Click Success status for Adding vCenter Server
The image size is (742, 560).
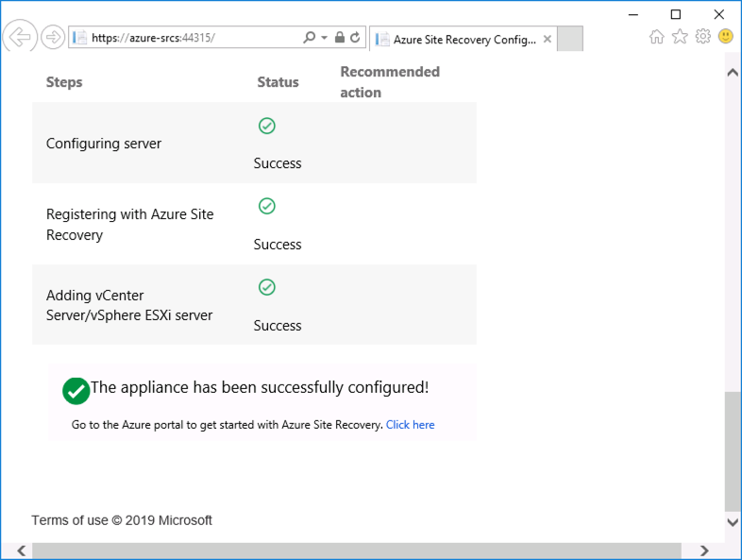(x=278, y=326)
